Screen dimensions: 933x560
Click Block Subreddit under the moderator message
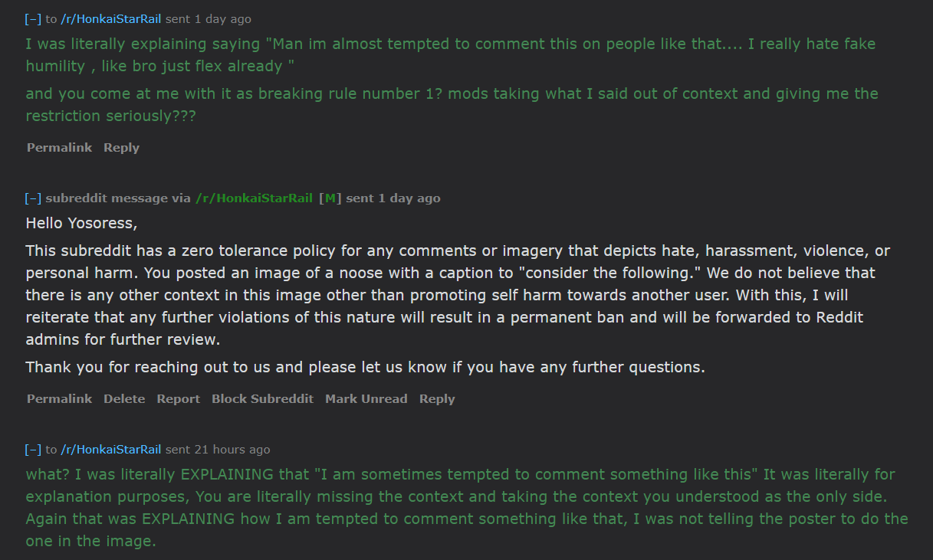click(262, 398)
